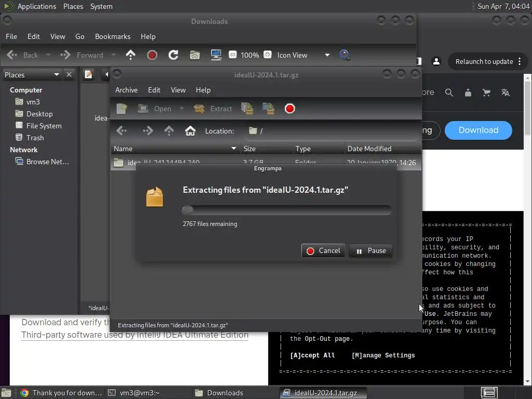Switch to the Chrome taskbar item
Image resolution: width=532 pixels, height=399 pixels.
click(61, 393)
